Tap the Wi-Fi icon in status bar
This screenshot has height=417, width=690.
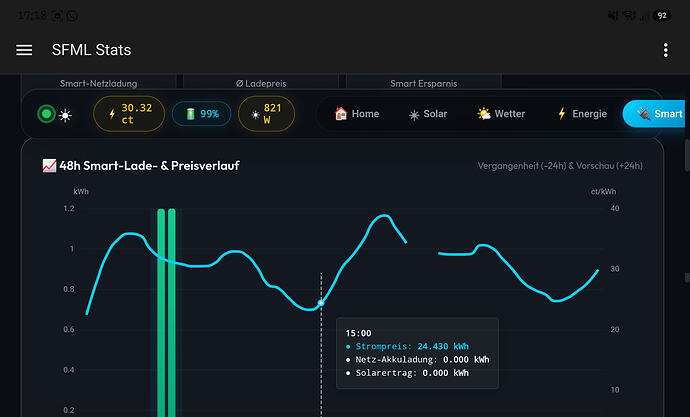click(x=629, y=16)
